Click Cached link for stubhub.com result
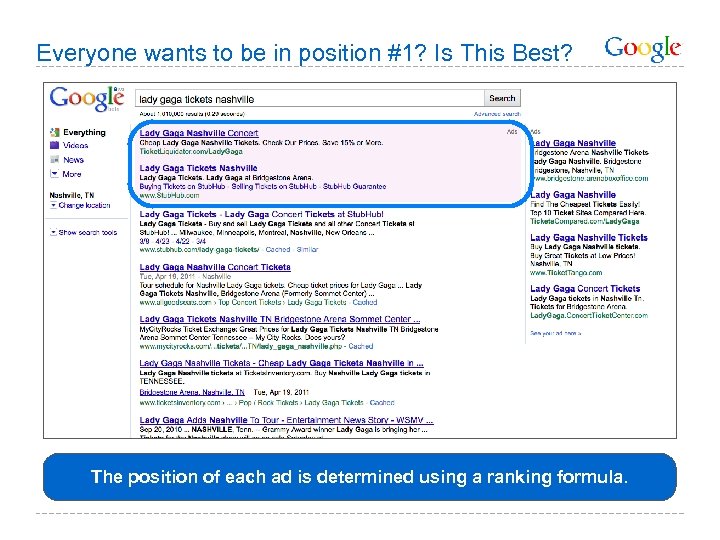Viewport: 720px width, 540px height. tap(278, 249)
